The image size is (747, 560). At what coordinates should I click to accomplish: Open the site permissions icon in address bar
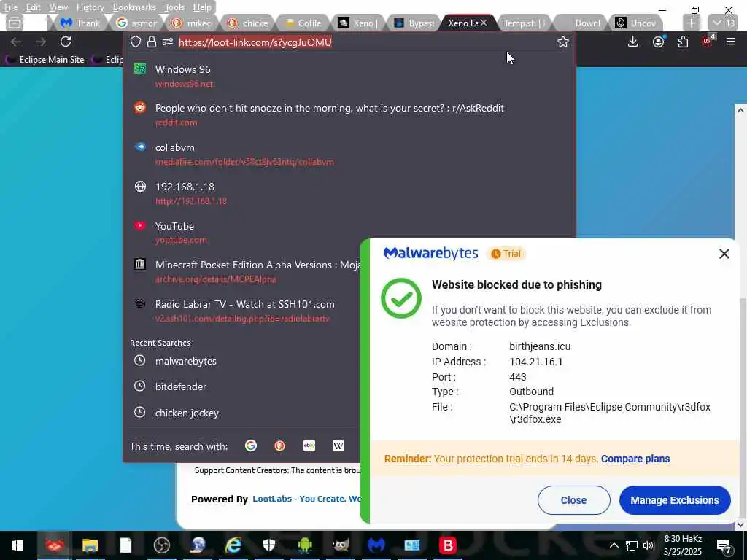(x=168, y=42)
